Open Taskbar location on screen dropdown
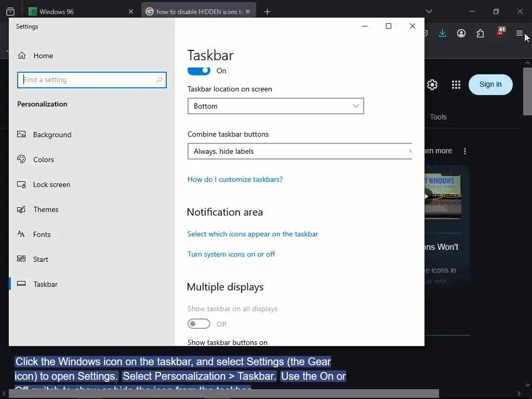 coord(275,106)
